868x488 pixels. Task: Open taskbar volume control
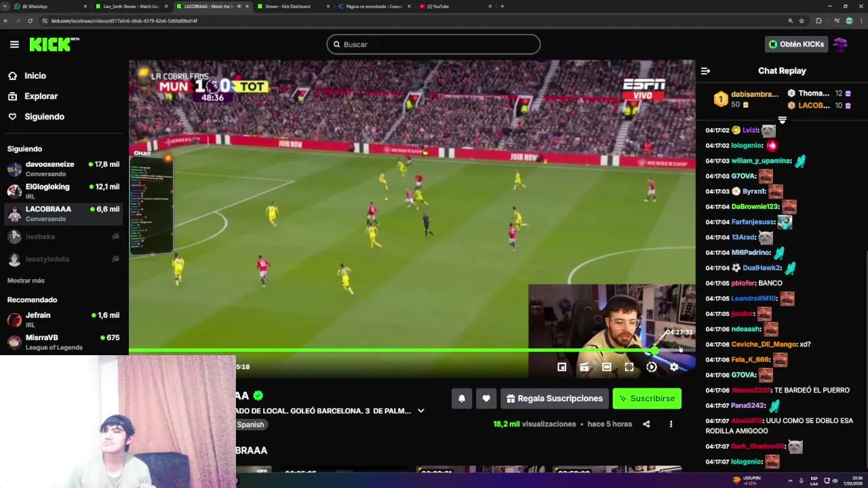tap(835, 481)
